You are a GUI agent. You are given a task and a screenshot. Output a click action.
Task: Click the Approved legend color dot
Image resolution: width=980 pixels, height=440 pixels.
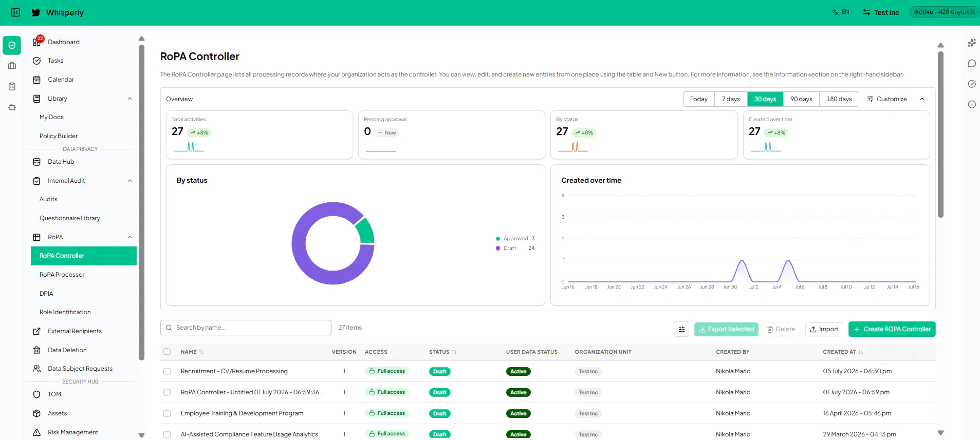coord(498,239)
